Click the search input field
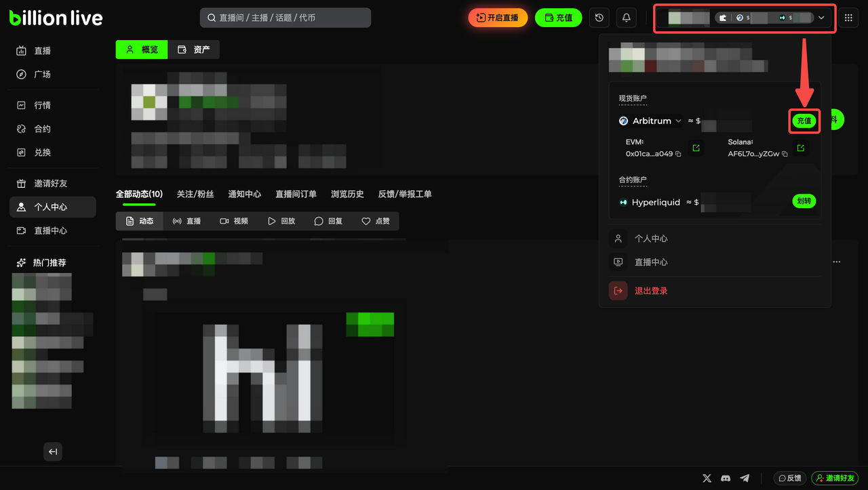Viewport: 868px width, 490px height. point(285,18)
